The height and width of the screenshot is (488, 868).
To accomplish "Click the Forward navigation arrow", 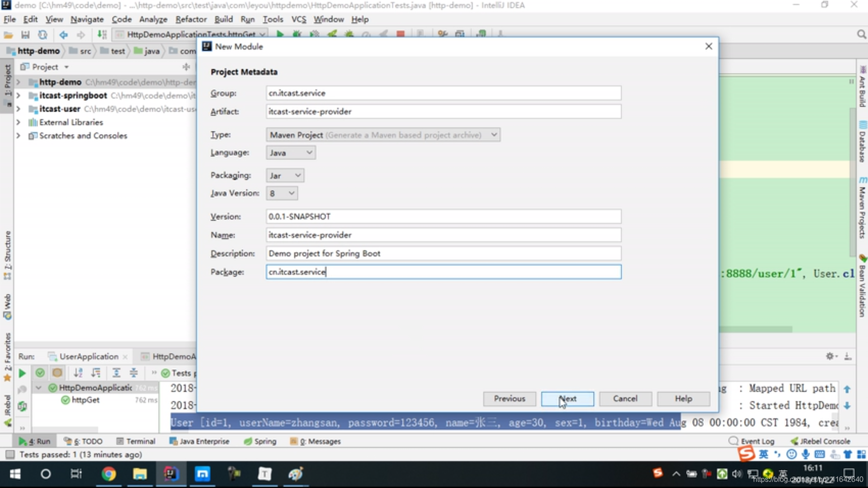I will (80, 35).
